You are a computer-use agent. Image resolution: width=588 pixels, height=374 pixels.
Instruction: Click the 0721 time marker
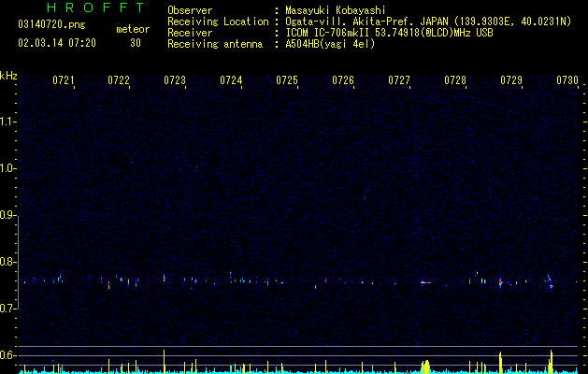pyautogui.click(x=63, y=80)
